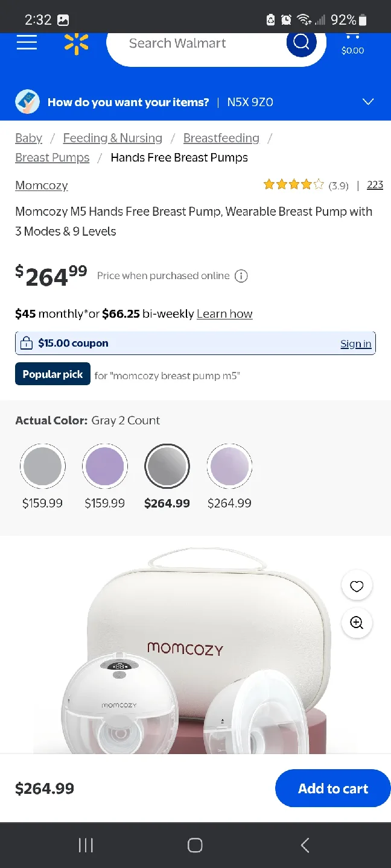The height and width of the screenshot is (868, 391).
Task: Open the navigation hamburger menu
Action: coord(27,42)
